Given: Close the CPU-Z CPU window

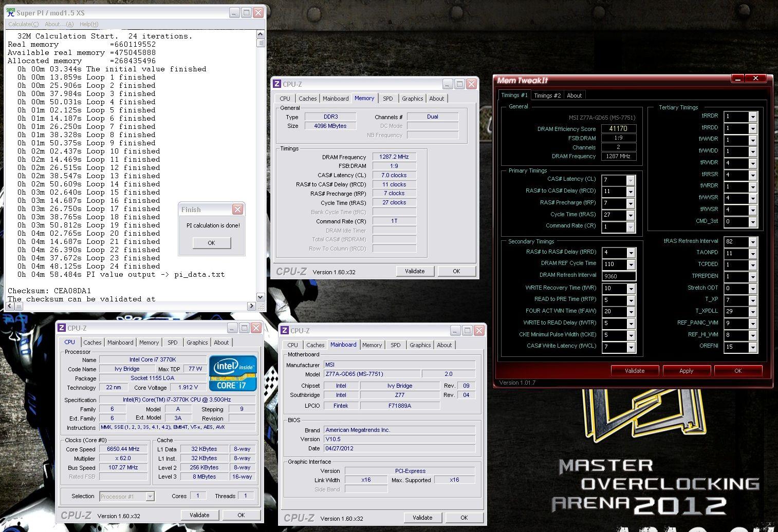Looking at the screenshot, I should pyautogui.click(x=256, y=328).
